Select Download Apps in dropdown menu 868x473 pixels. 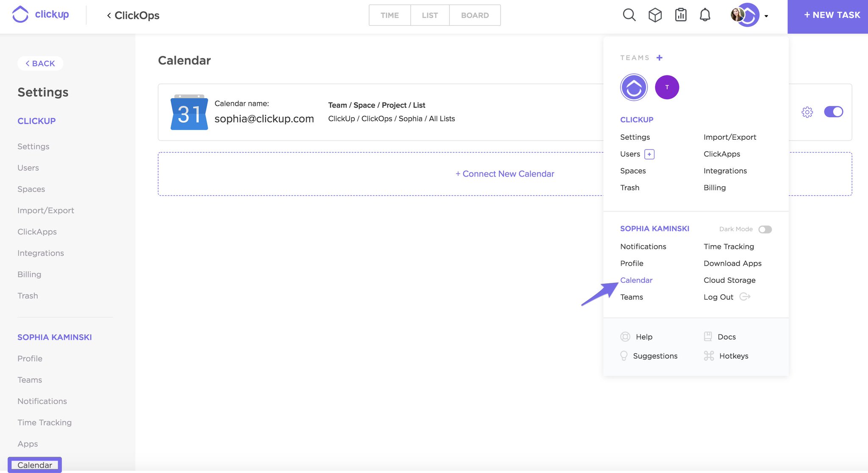pos(732,263)
